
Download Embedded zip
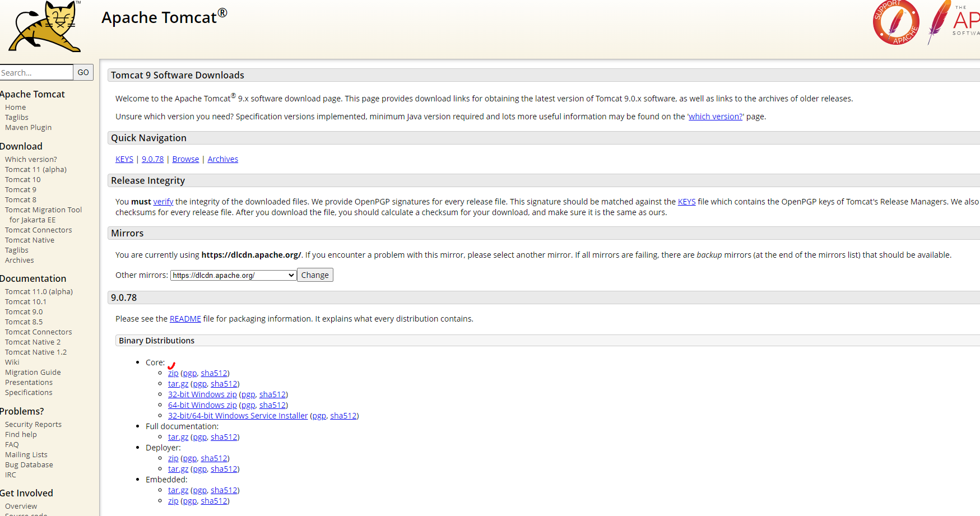[173, 501]
